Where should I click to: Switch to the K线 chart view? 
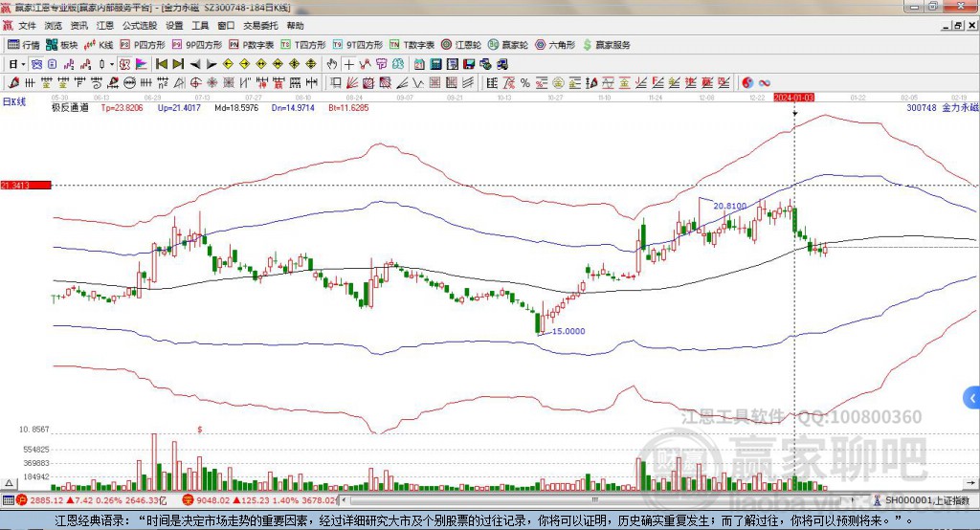click(99, 45)
